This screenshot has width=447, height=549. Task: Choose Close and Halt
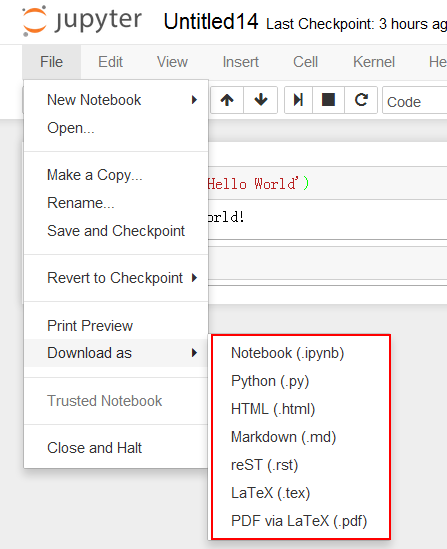116,448
